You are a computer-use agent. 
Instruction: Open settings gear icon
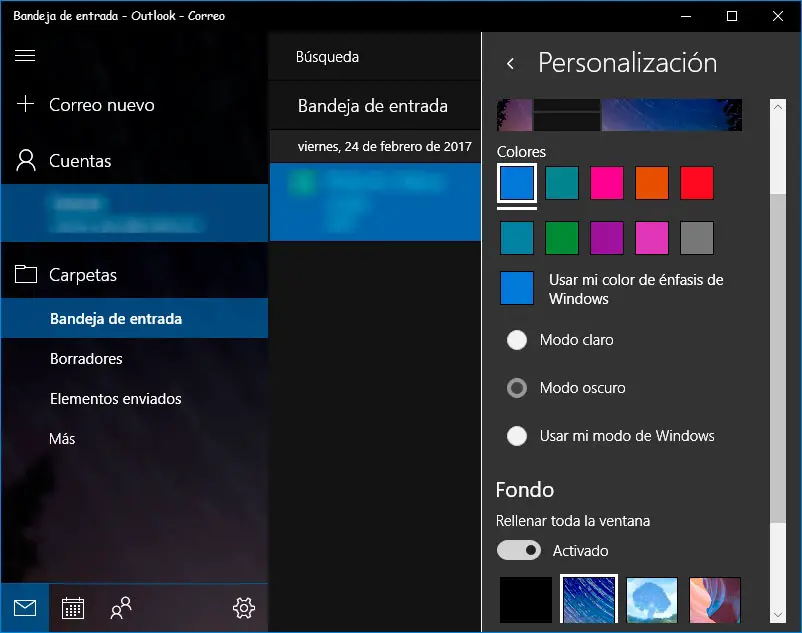[x=244, y=608]
